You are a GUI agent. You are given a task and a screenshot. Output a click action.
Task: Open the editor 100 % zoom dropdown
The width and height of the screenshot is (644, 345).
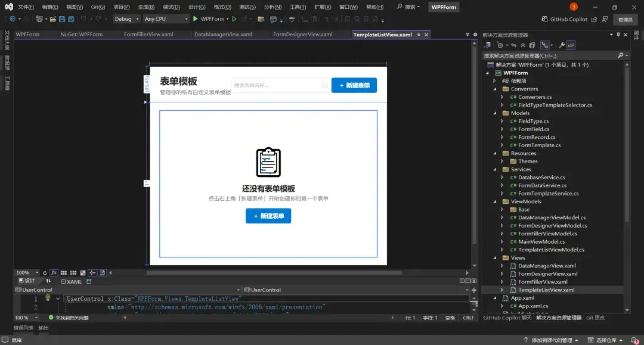(26, 318)
